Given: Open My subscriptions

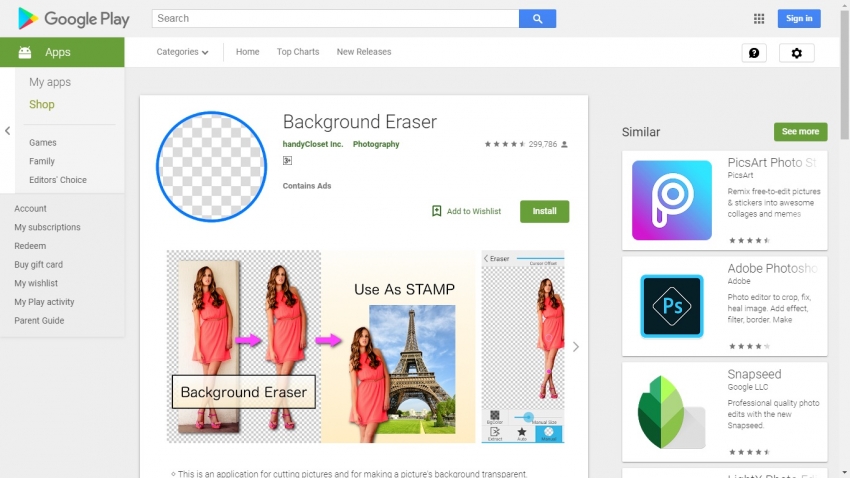Looking at the screenshot, I should pyautogui.click(x=47, y=227).
